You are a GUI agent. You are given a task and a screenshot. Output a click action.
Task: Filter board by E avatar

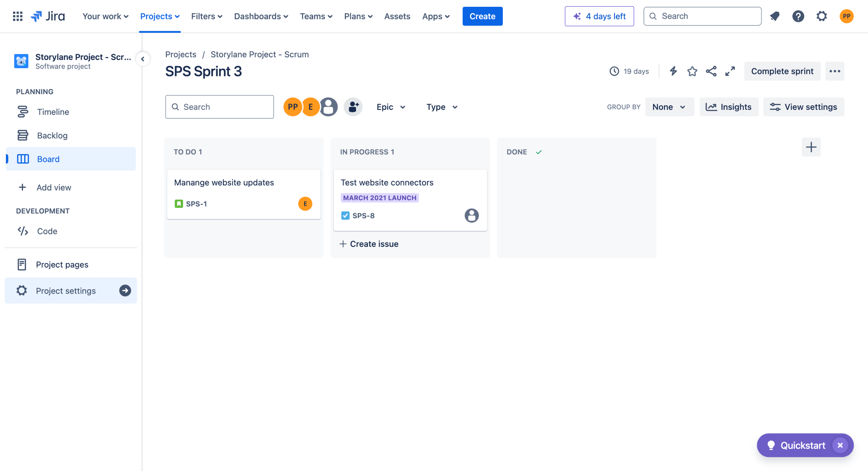pyautogui.click(x=310, y=107)
